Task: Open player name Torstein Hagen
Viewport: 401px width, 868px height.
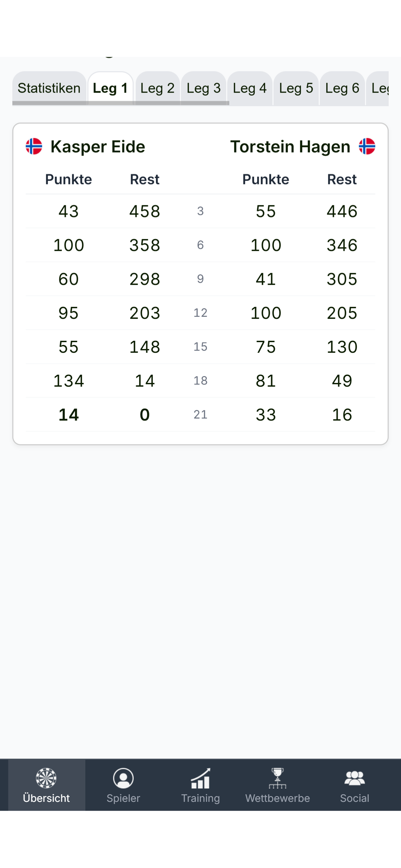Action: point(290,147)
